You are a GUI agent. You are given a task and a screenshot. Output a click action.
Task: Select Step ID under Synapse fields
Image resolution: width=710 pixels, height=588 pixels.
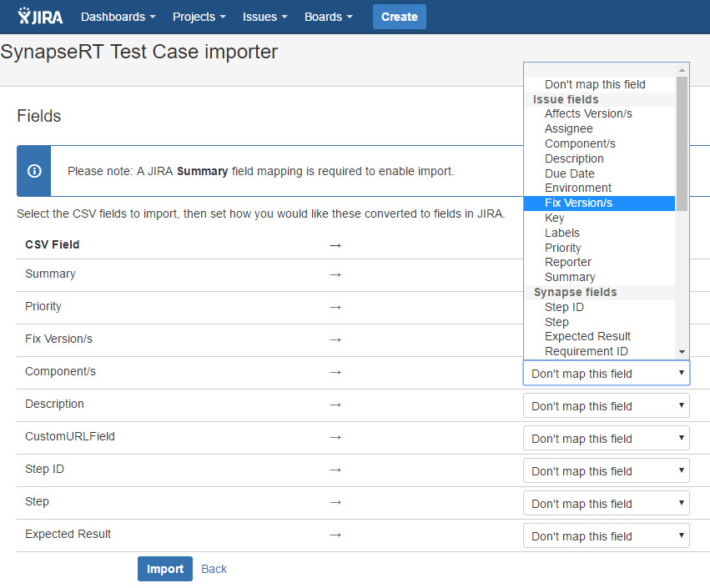564,307
